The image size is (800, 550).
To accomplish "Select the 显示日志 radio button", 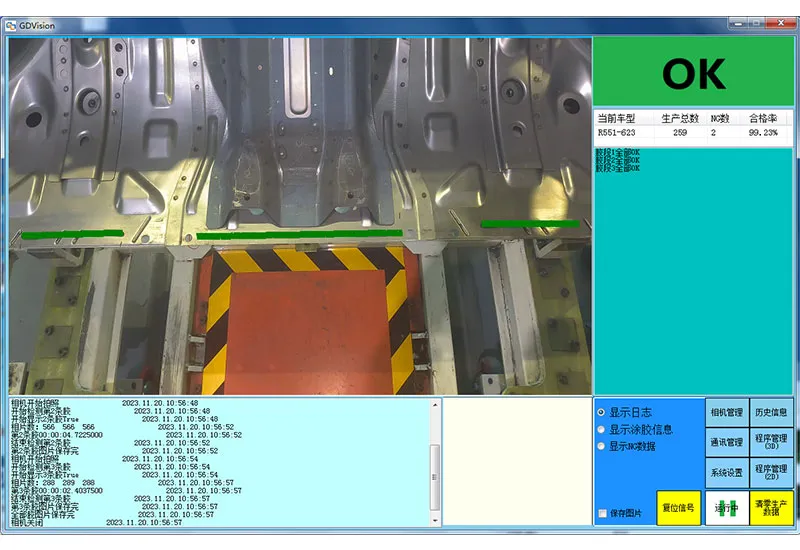I will [601, 412].
